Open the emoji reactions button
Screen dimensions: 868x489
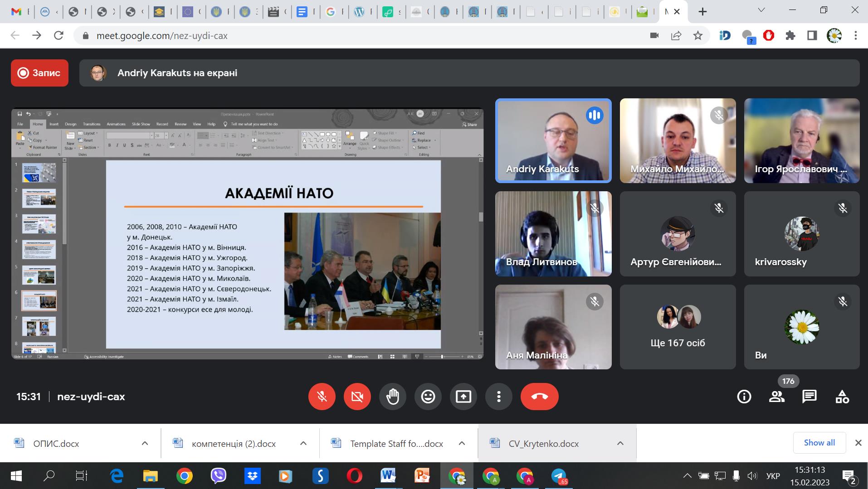(428, 397)
